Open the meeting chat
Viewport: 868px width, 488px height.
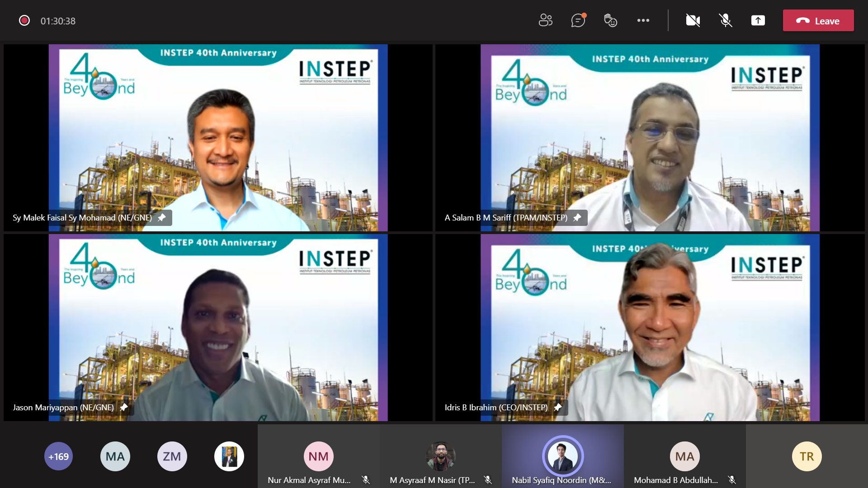[578, 20]
